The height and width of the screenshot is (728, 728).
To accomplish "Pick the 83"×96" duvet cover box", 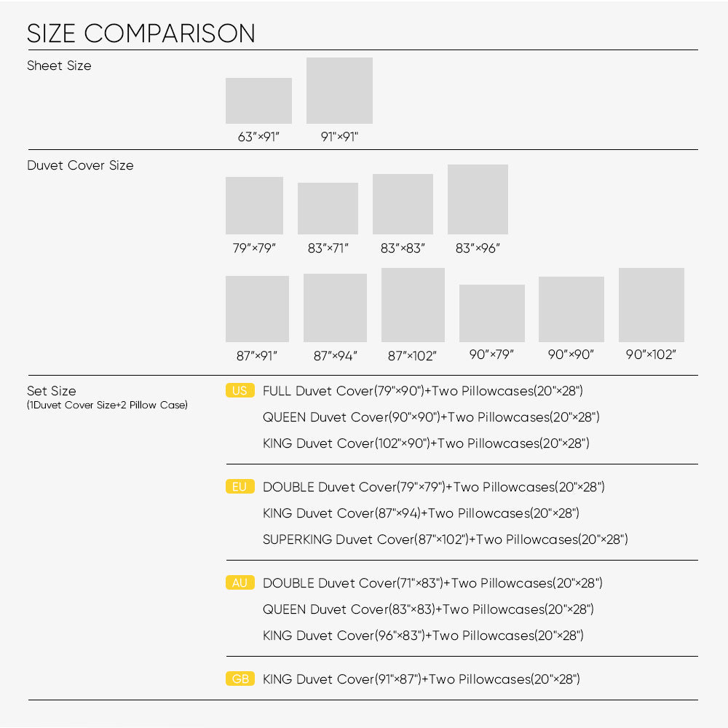I will tap(478, 199).
